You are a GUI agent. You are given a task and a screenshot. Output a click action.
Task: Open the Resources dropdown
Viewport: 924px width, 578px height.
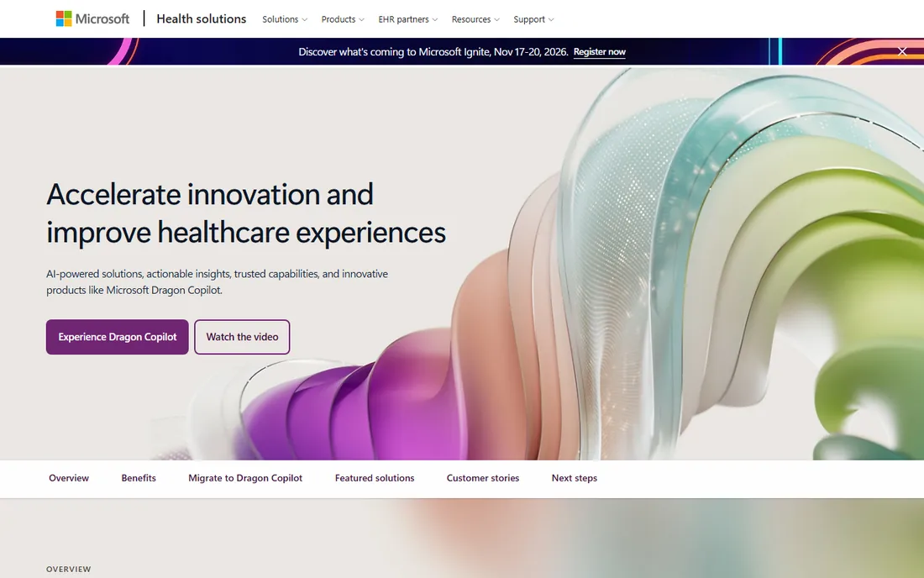pyautogui.click(x=475, y=19)
